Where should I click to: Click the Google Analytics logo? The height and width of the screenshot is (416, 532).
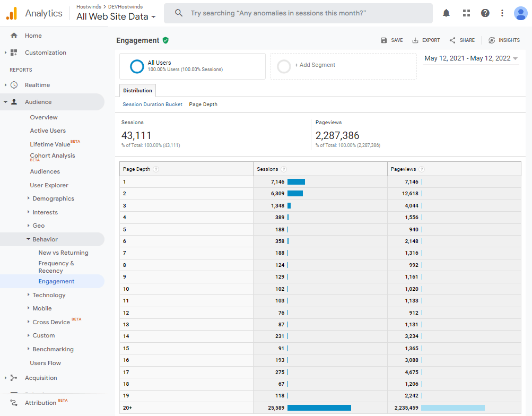coord(12,13)
